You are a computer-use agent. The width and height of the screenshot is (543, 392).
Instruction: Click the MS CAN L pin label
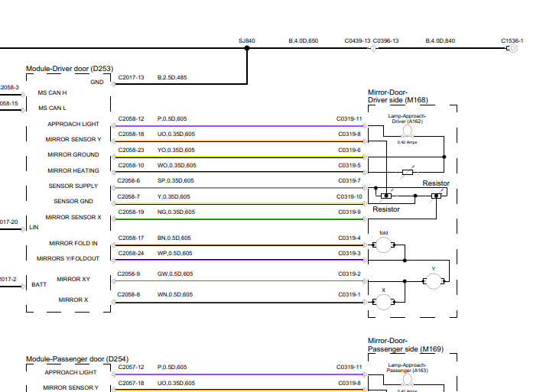52,108
